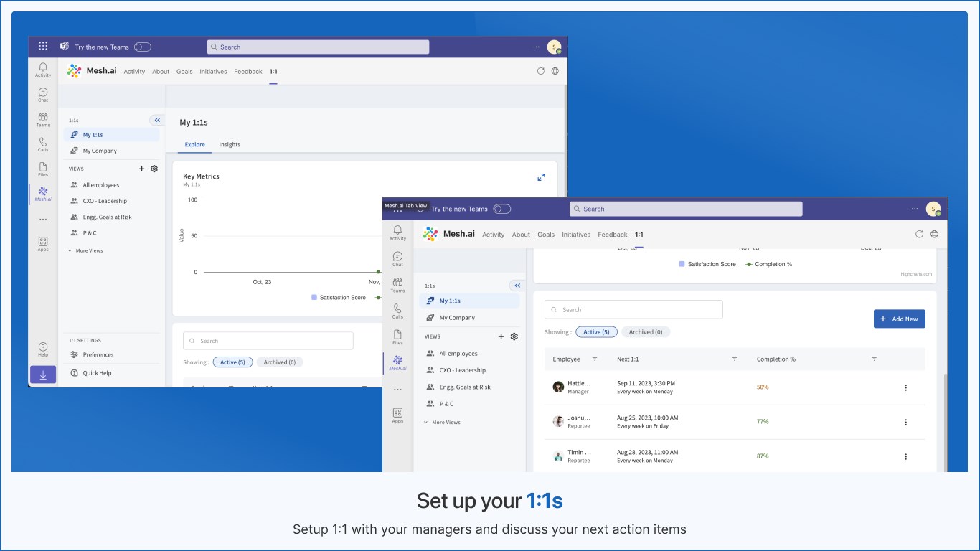Open Teams icon in back window sidebar
The width and height of the screenshot is (980, 551).
43,119
